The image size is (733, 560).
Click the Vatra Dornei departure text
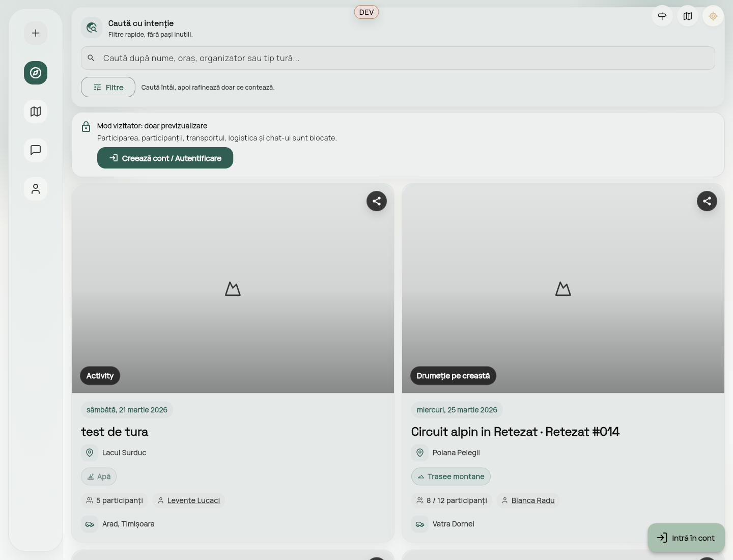(x=454, y=524)
